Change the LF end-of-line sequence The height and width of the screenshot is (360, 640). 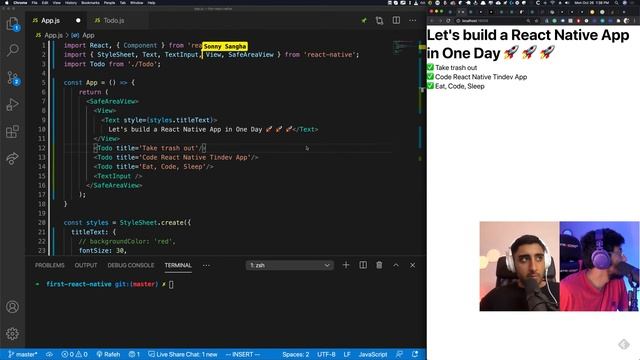pos(347,354)
